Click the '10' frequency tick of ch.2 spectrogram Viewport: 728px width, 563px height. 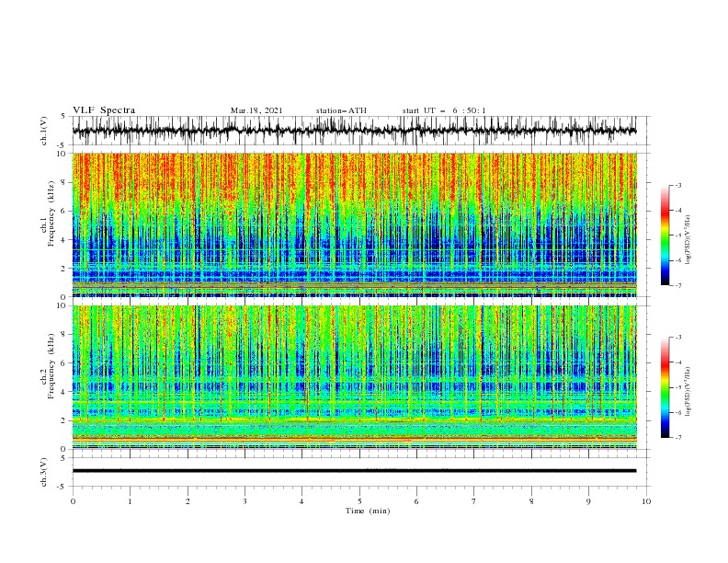(62, 305)
